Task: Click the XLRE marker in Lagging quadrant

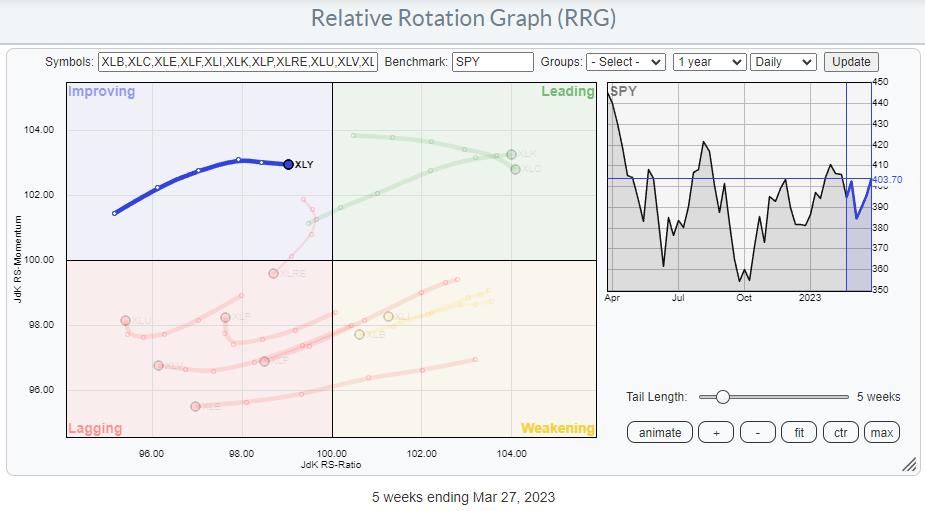Action: pos(273,273)
